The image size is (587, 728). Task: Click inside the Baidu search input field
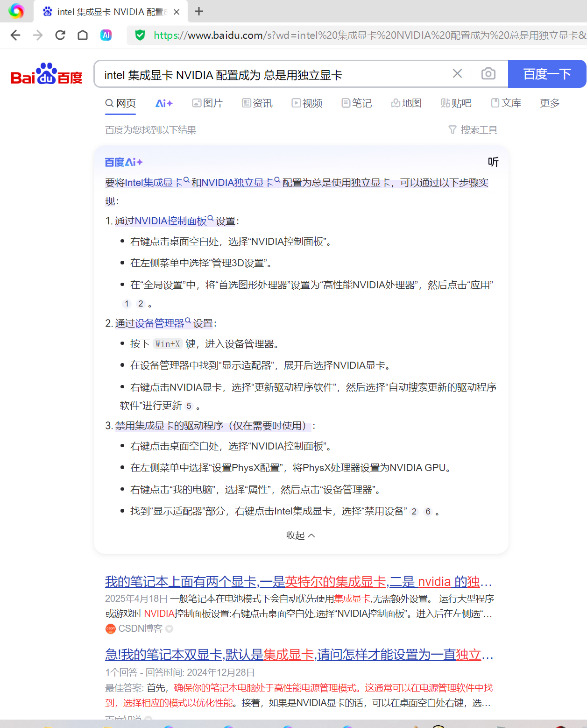coord(271,74)
